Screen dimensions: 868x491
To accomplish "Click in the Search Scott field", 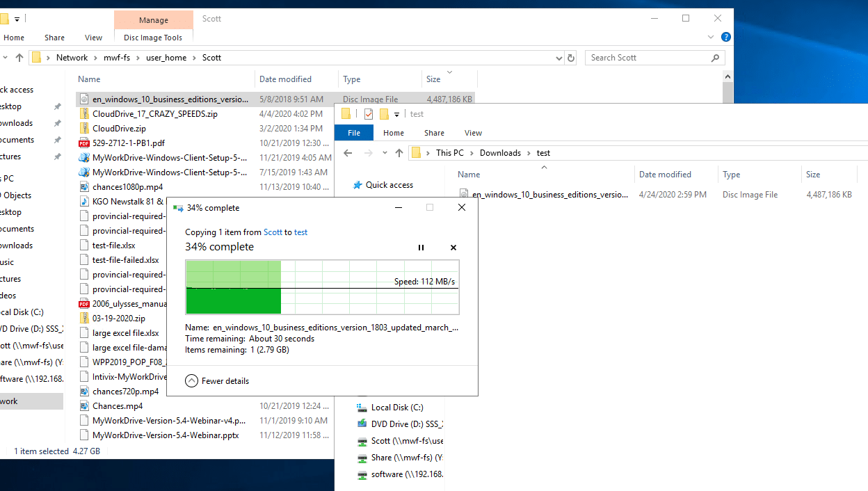I will coord(647,58).
